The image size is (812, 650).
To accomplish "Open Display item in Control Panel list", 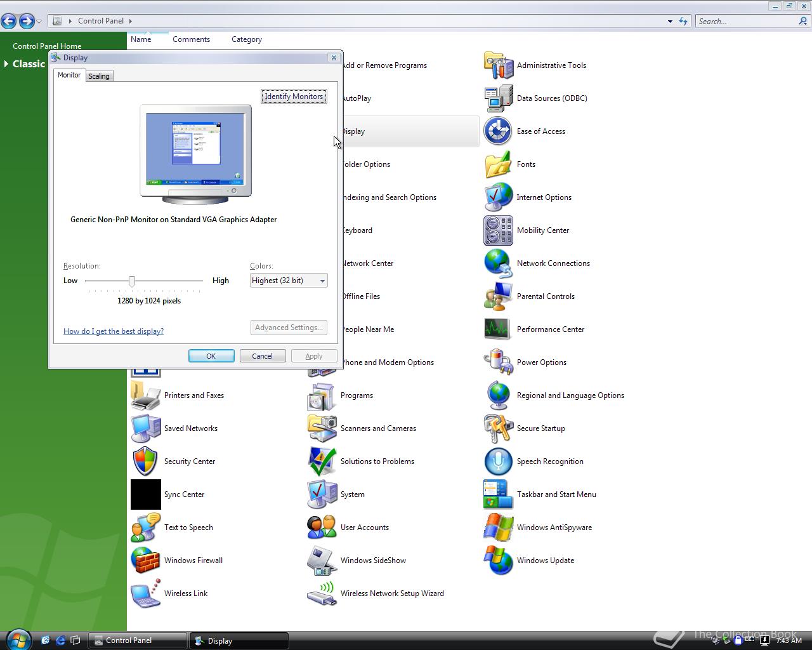I will click(x=410, y=131).
